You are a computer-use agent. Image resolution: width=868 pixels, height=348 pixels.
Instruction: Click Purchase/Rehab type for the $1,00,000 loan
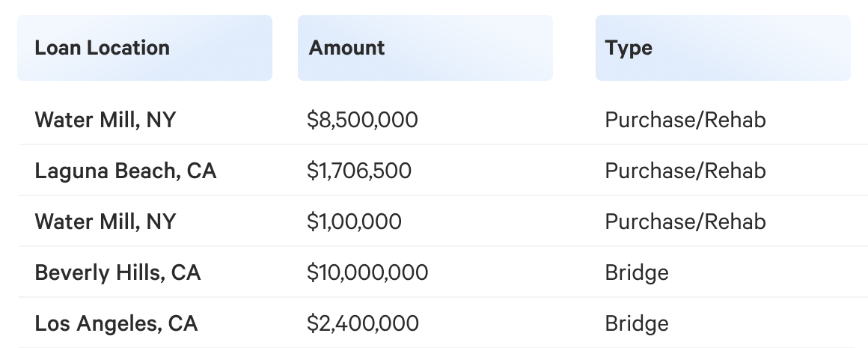(685, 222)
